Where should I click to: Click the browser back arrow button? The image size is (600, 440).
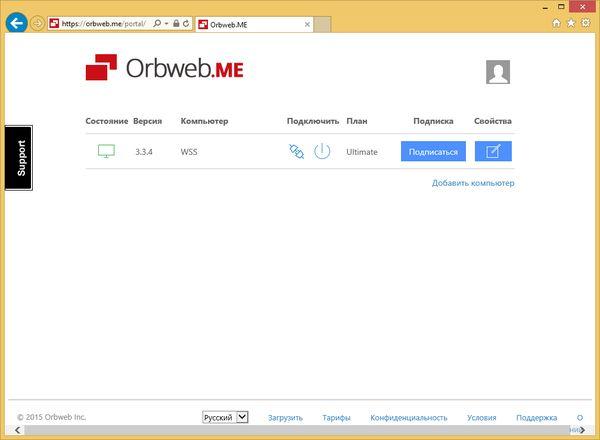(16, 23)
